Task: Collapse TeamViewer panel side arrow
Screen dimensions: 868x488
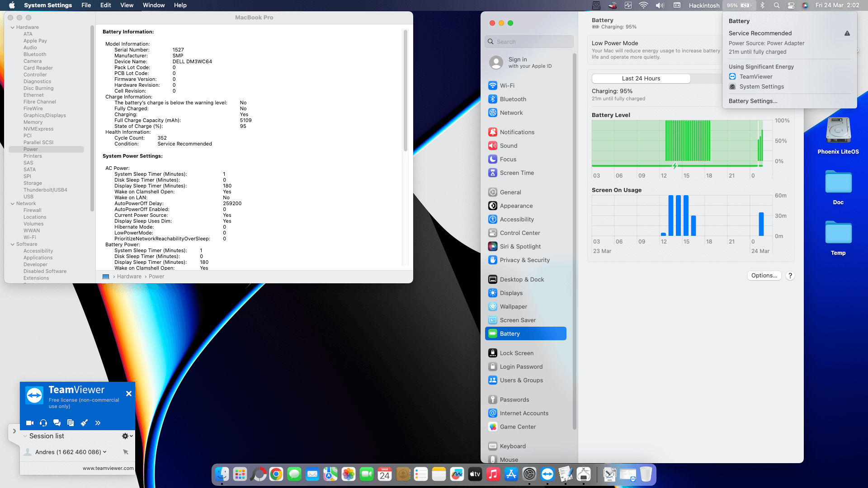Action: (x=14, y=431)
